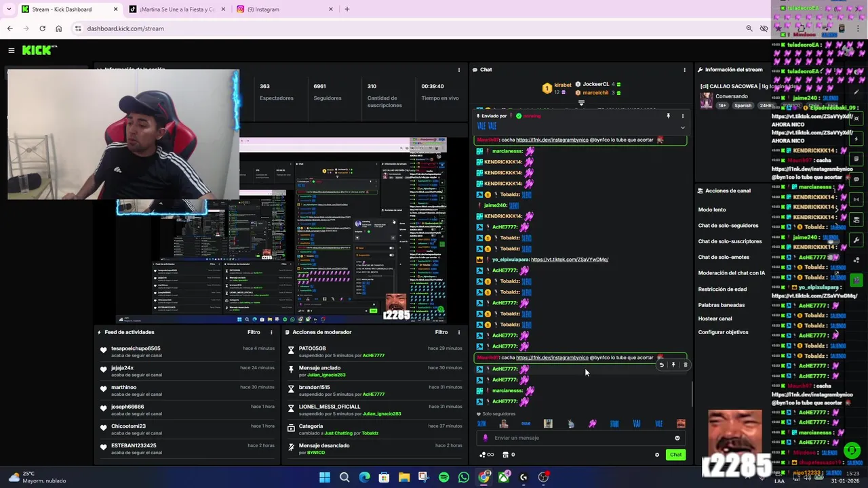The width and height of the screenshot is (868, 488).
Task: Open File Explorer from the taskbar
Action: click(x=404, y=477)
